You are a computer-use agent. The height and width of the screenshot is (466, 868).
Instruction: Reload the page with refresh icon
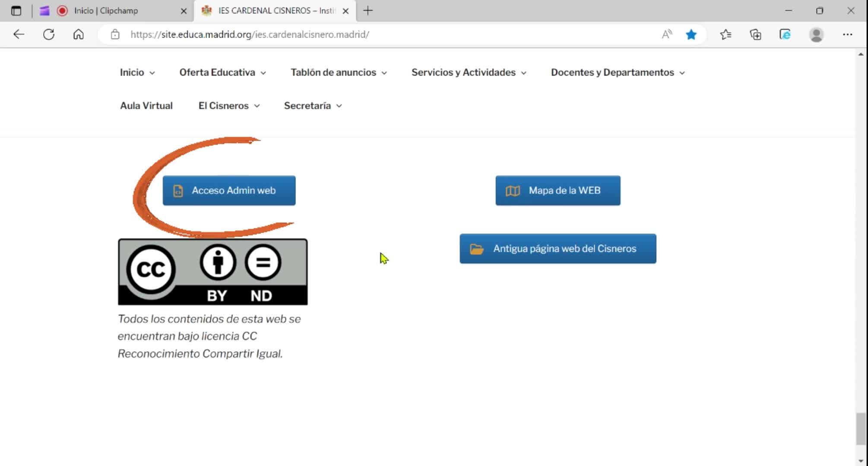tap(49, 35)
